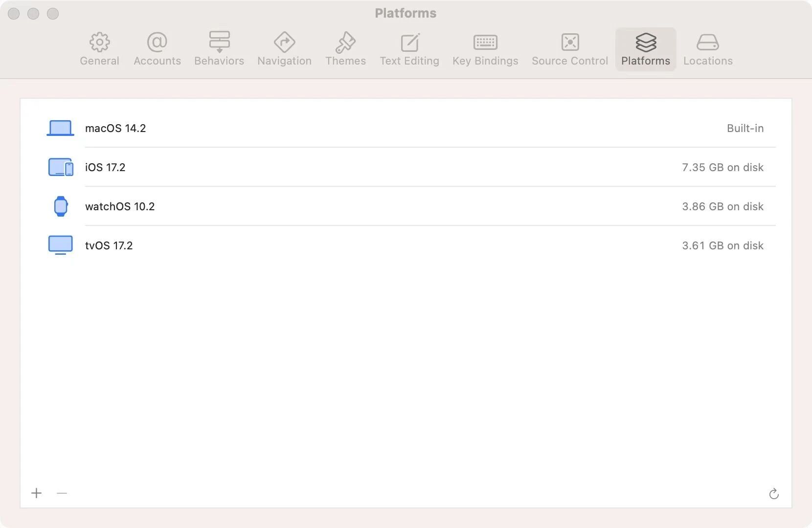This screenshot has width=812, height=528.
Task: Switch to the Key Bindings tab label
Action: (x=485, y=61)
